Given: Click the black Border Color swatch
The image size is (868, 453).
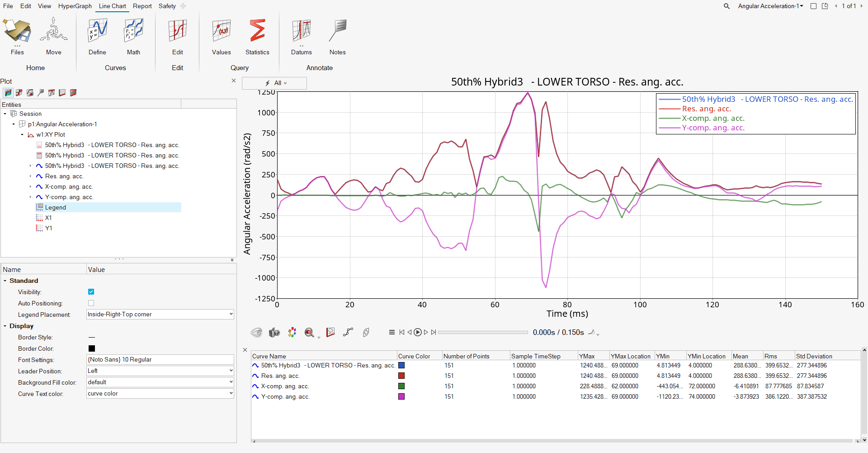Looking at the screenshot, I should (x=92, y=348).
